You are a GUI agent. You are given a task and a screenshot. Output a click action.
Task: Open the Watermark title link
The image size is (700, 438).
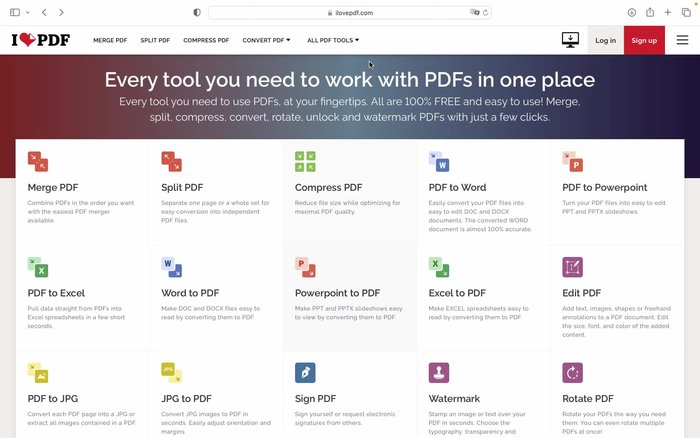[454, 398]
